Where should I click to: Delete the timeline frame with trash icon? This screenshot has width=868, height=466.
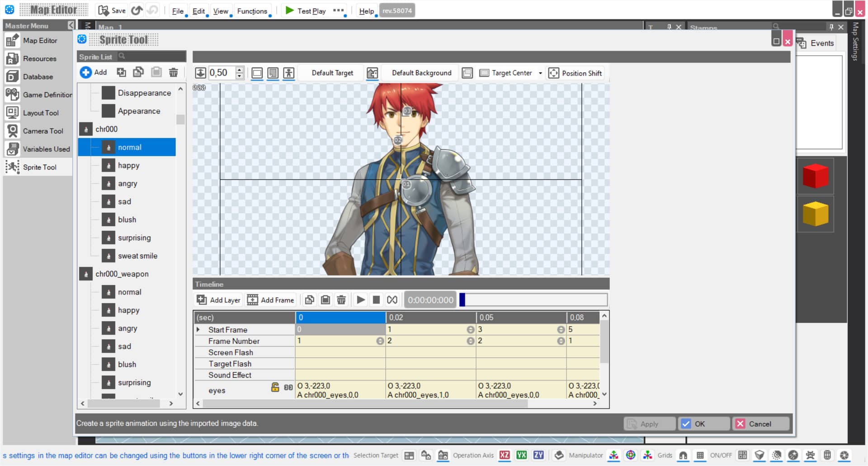tap(341, 300)
